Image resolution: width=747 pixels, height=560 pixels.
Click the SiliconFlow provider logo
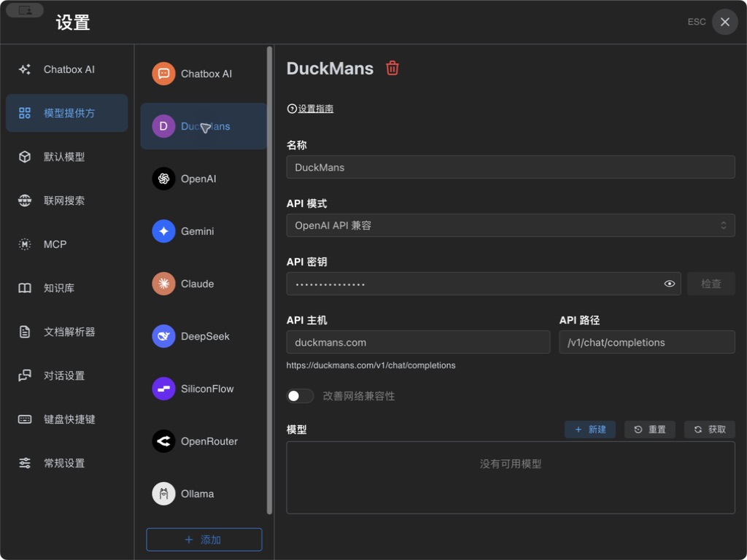163,389
